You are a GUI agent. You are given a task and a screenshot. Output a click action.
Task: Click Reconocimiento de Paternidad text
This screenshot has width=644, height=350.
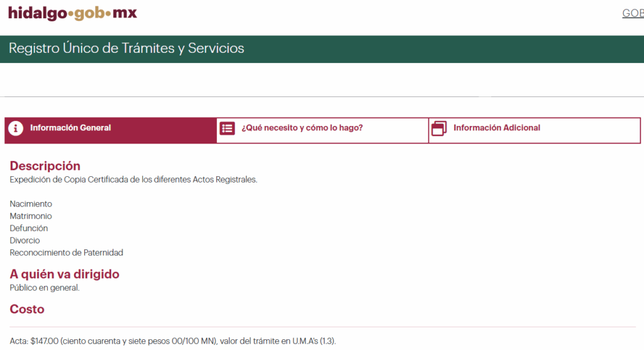(67, 252)
